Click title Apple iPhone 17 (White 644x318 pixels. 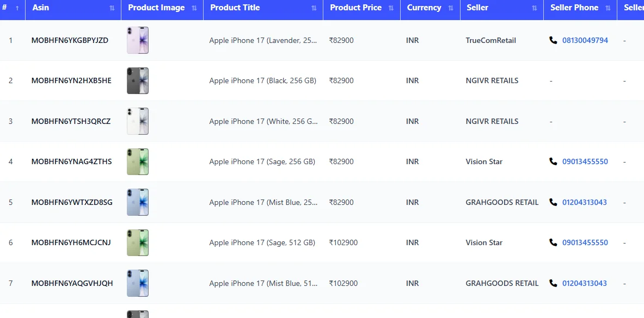[263, 121]
